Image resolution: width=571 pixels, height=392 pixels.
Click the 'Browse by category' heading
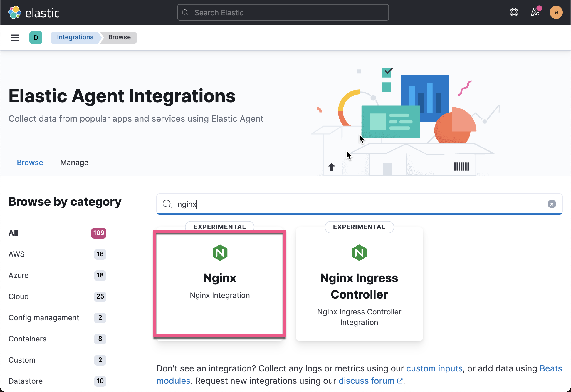65,202
